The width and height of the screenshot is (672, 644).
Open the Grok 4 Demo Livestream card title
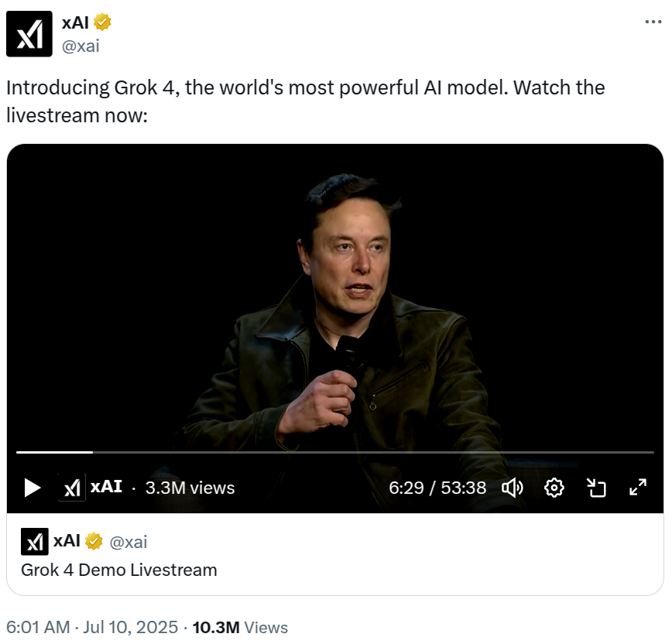[118, 570]
